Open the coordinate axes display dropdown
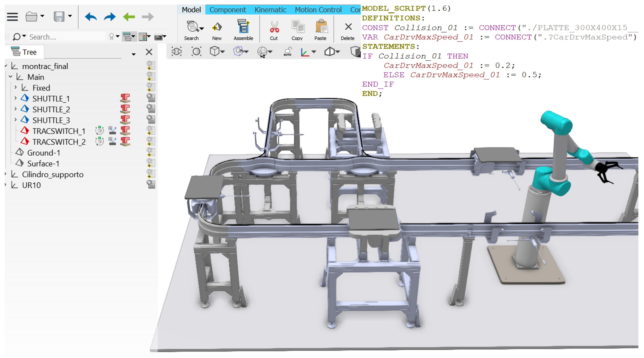The height and width of the screenshot is (358, 644). (x=314, y=52)
